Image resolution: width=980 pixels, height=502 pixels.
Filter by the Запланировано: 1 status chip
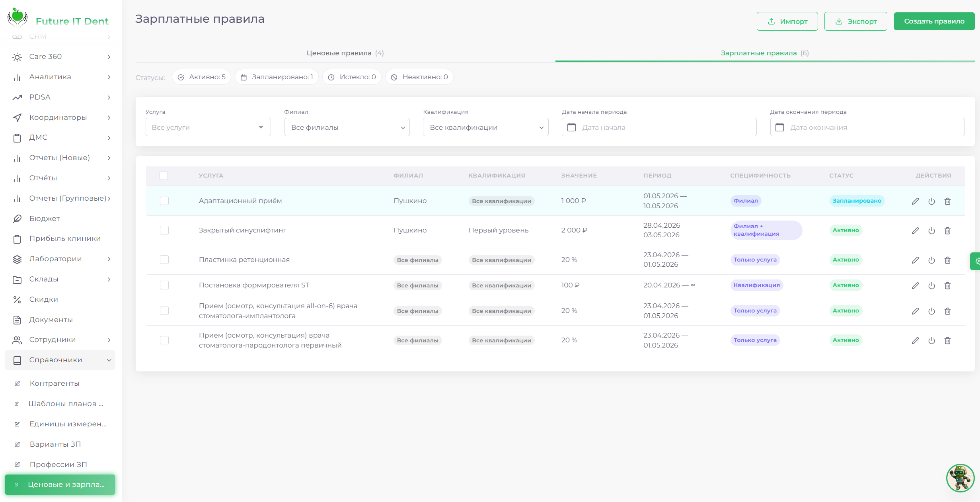277,77
